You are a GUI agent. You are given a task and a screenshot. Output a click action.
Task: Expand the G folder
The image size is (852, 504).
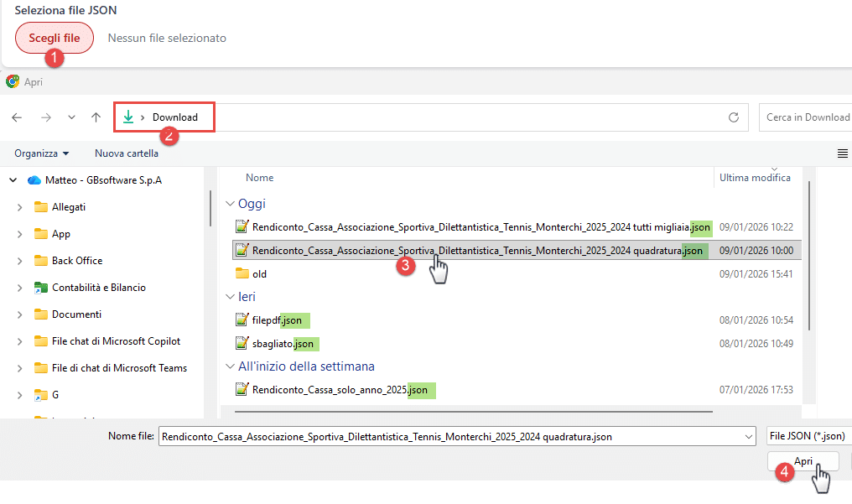19,395
